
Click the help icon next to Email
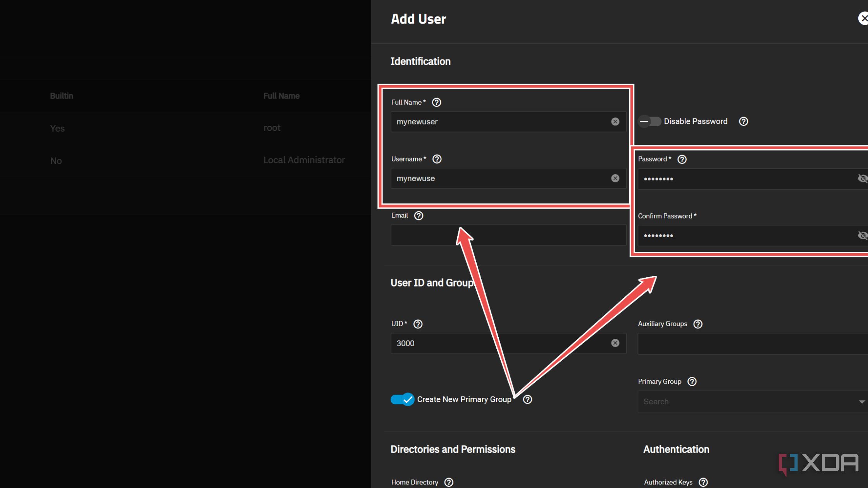[418, 215]
